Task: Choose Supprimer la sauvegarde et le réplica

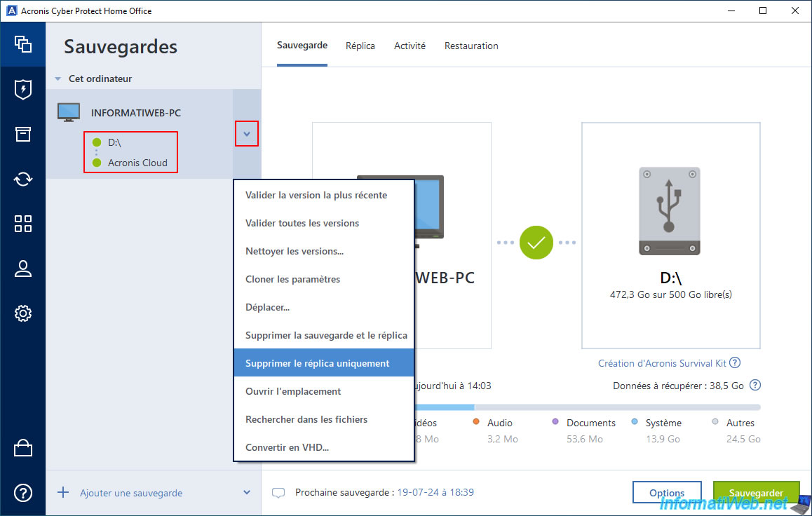Action: (324, 335)
